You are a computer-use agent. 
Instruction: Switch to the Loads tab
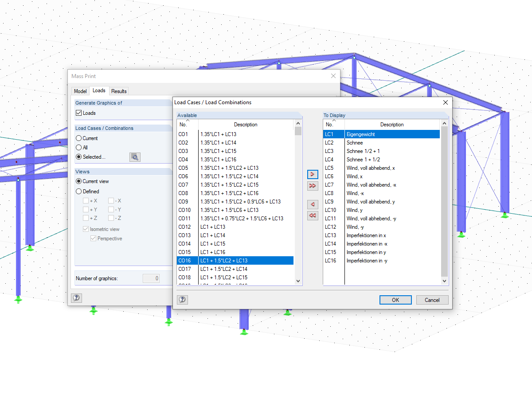pyautogui.click(x=99, y=90)
